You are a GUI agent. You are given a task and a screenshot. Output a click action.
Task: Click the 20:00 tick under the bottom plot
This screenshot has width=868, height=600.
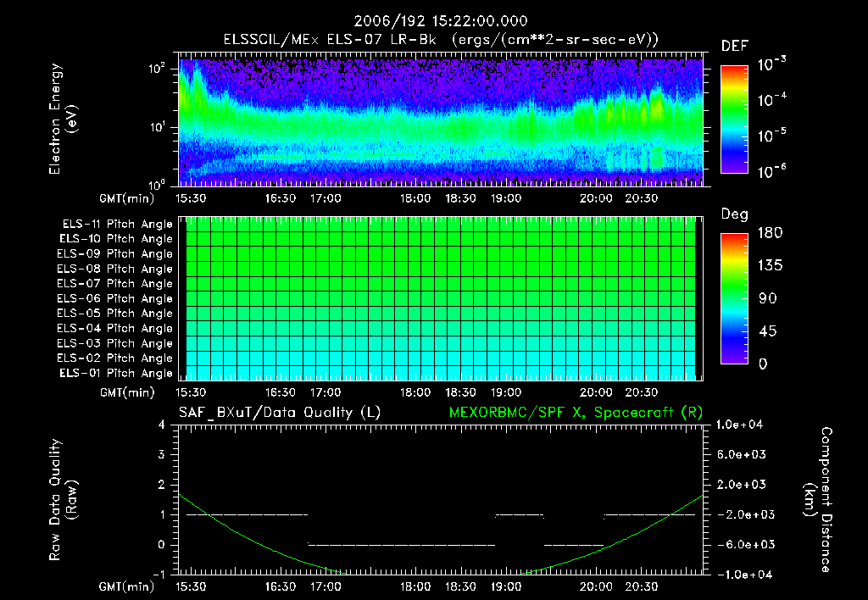[596, 586]
